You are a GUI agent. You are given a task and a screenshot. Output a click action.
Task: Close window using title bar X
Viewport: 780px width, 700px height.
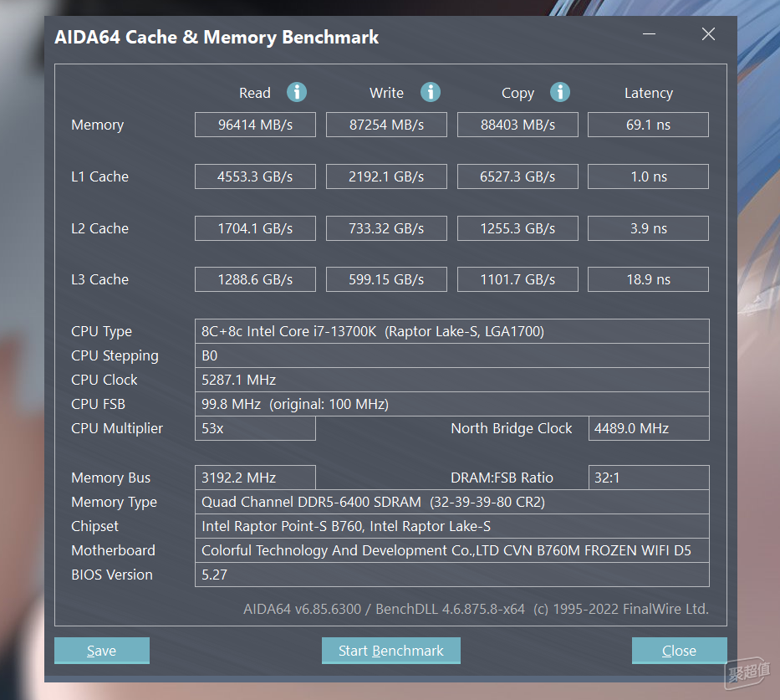pyautogui.click(x=708, y=33)
